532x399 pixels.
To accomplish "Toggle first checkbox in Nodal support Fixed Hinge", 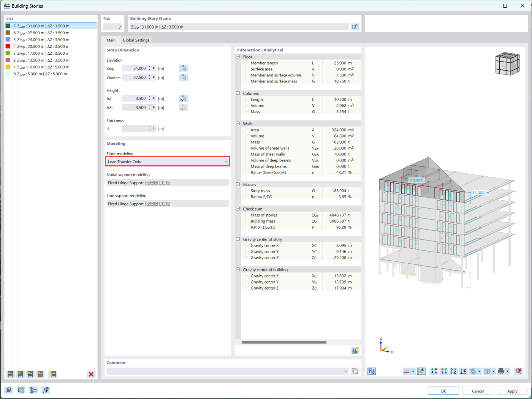I will [149, 183].
